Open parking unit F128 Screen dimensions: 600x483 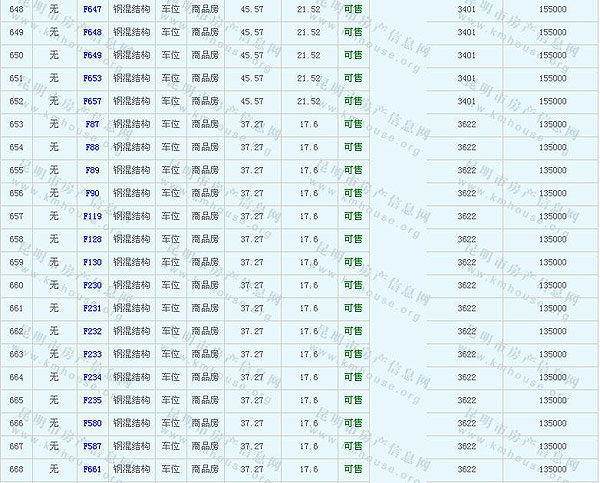pyautogui.click(x=92, y=239)
